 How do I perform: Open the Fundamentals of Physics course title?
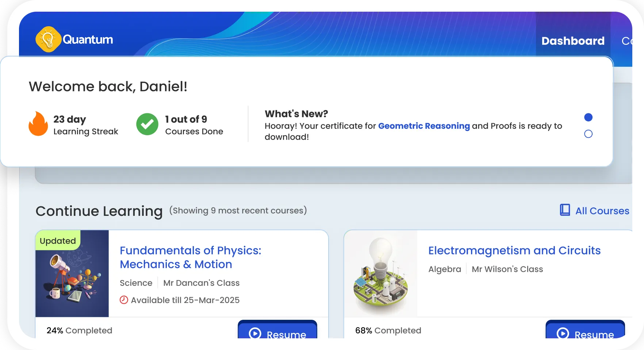(x=191, y=257)
